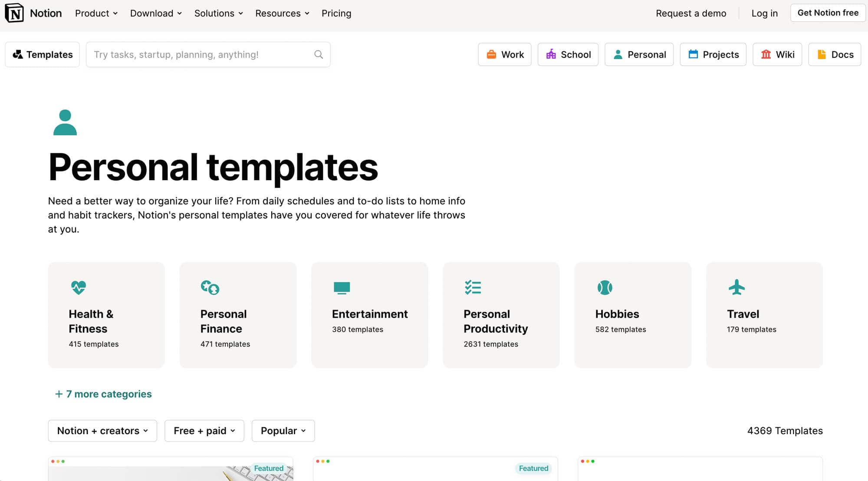The width and height of the screenshot is (868, 481).
Task: Select the School category tab
Action: coord(568,54)
